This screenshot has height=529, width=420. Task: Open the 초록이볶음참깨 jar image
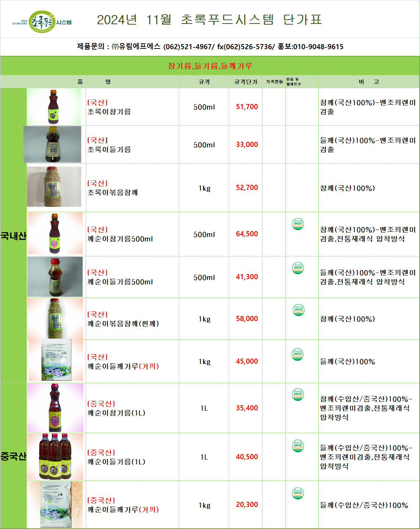54,187
